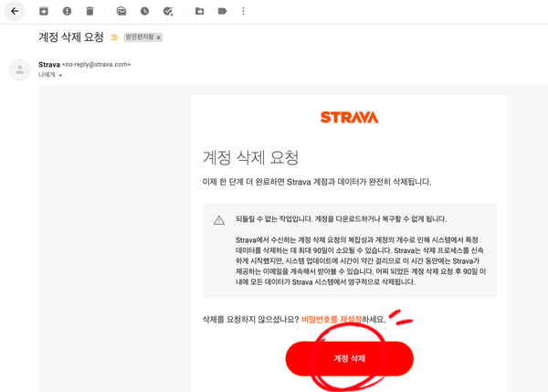Move email to folder
Screen dimensions: 548x392
[x=199, y=11]
